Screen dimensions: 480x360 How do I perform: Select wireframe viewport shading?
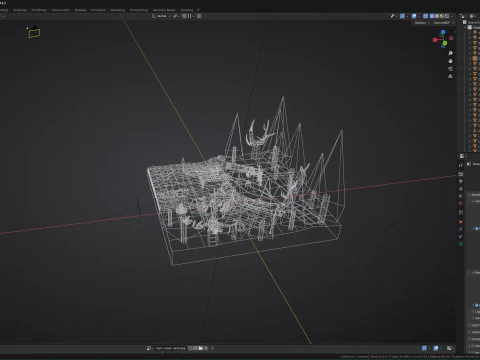pyautogui.click(x=432, y=16)
